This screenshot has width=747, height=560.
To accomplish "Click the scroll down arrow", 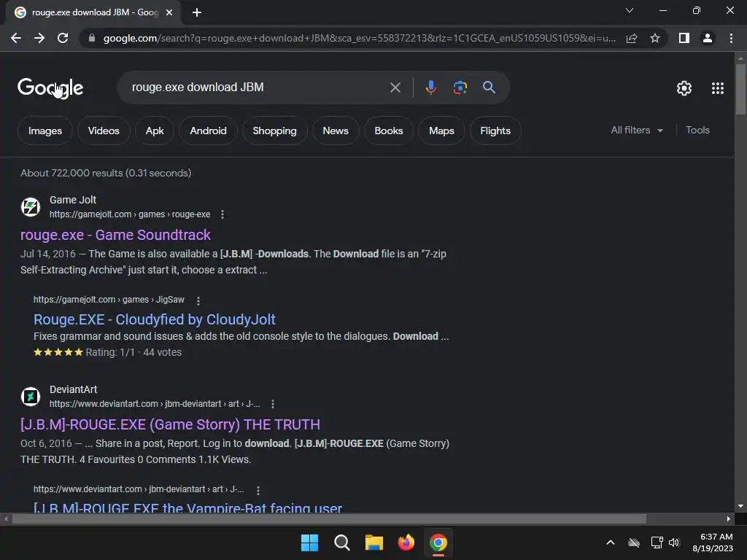I will pyautogui.click(x=740, y=506).
